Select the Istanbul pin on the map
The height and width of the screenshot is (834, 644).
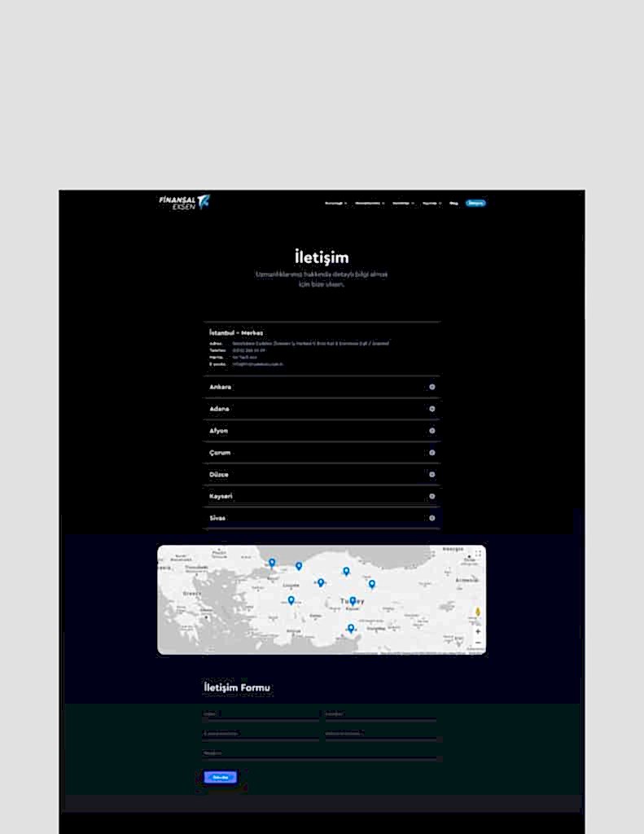click(272, 563)
